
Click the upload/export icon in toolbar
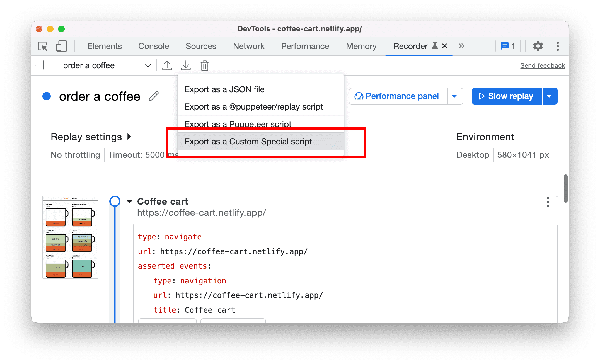coord(167,65)
